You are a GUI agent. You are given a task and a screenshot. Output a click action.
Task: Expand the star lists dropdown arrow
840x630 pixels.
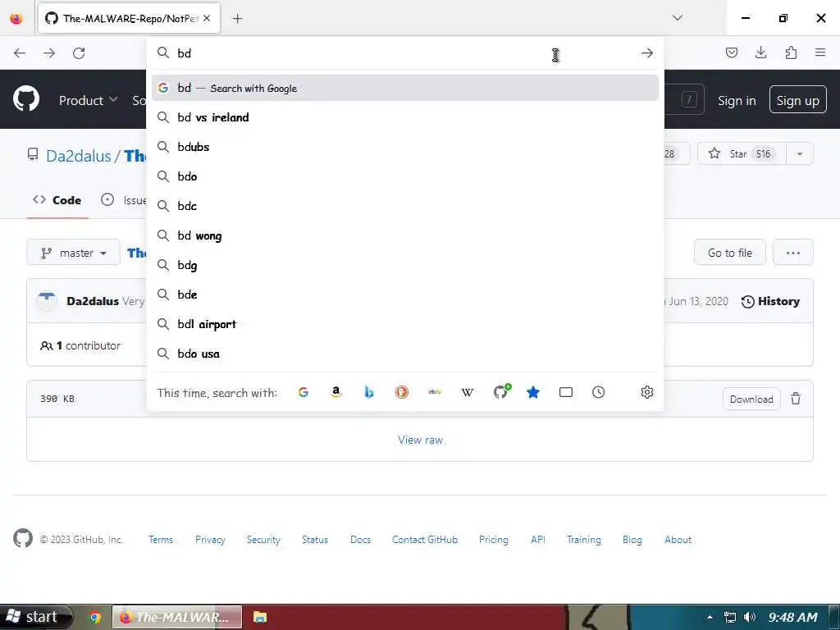tap(800, 153)
